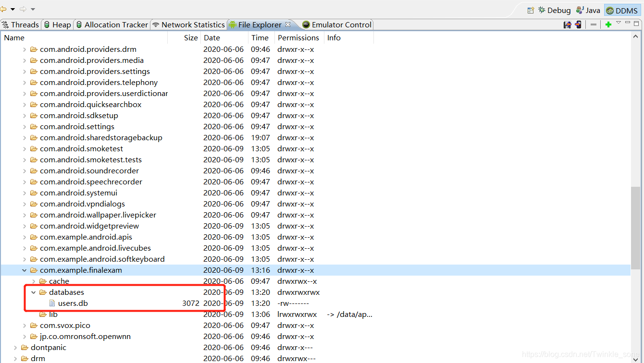
Task: Select com.example.android.softkeyboard row
Action: pyautogui.click(x=315, y=259)
